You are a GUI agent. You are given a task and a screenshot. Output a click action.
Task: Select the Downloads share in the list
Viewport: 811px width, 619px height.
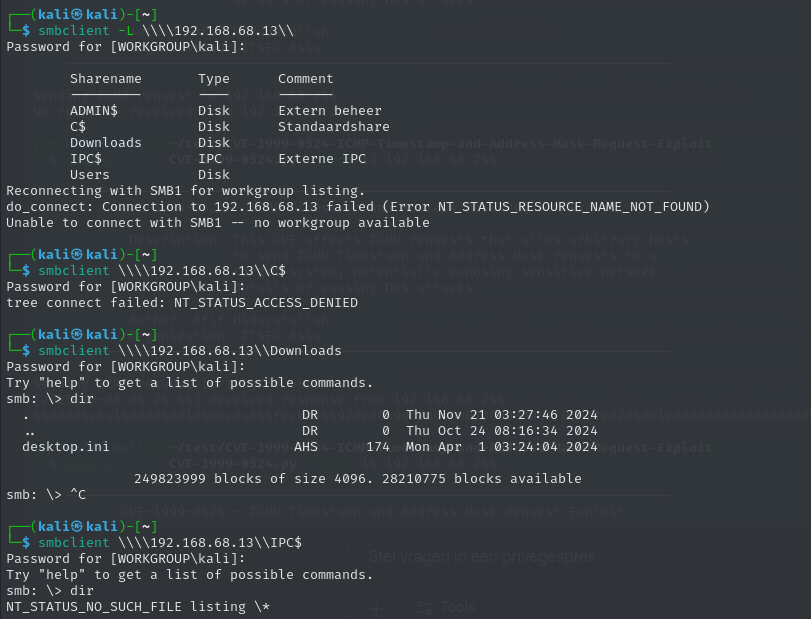click(x=106, y=142)
